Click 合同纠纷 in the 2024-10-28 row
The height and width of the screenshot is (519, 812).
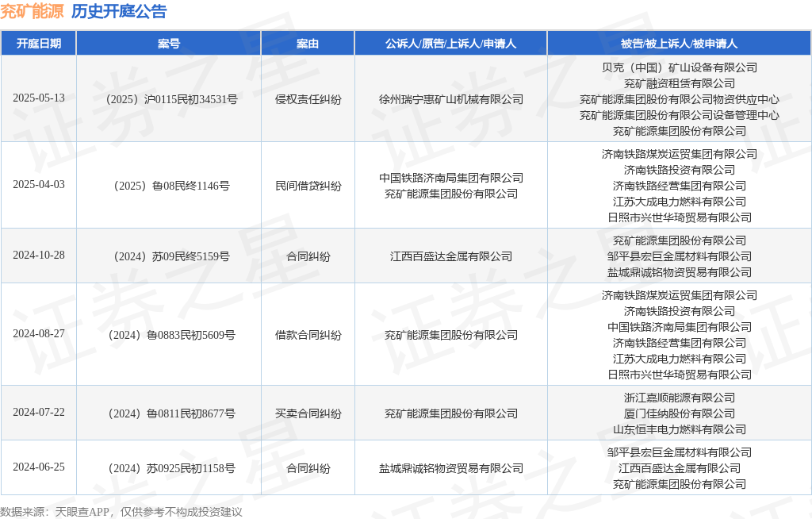(308, 256)
